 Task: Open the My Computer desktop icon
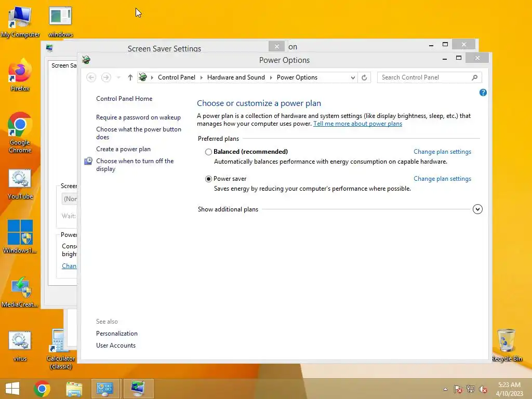(20, 22)
